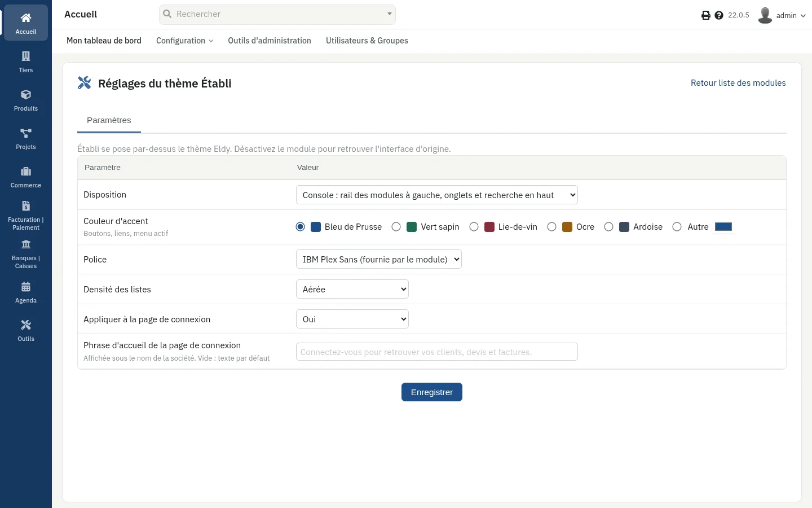This screenshot has width=812, height=508.
Task: Open the Banques | Caisses module
Action: 26,253
